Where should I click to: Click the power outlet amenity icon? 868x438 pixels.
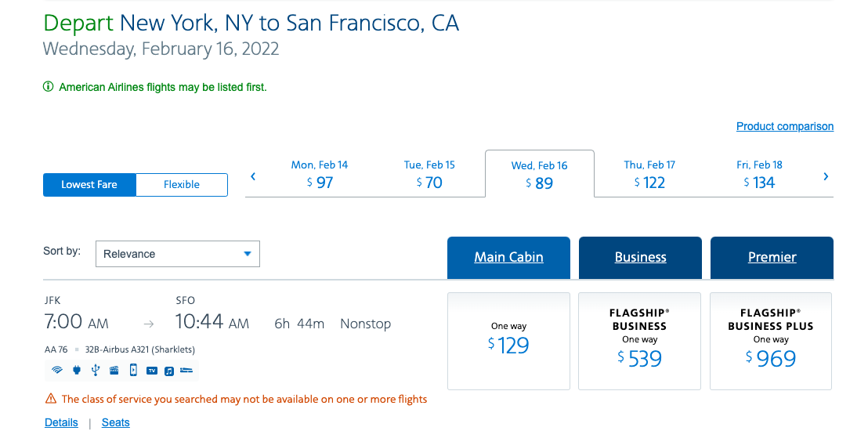point(78,370)
